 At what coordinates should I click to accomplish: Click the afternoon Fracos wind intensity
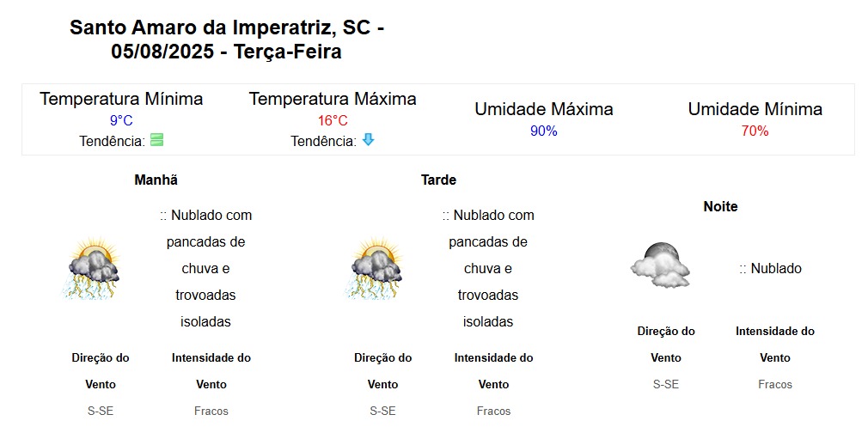[x=494, y=411]
